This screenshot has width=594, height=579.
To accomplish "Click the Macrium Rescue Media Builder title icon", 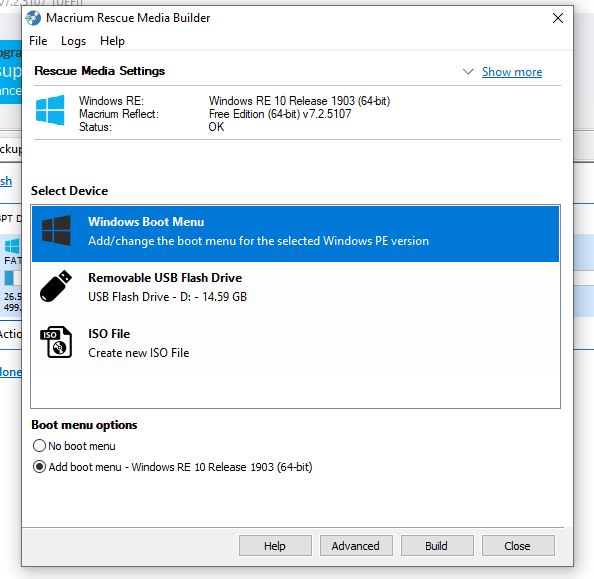I will pos(33,18).
